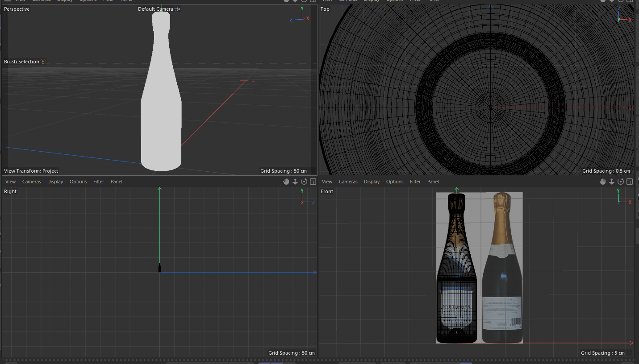
Task: Open Filter menu in Front viewport
Action: click(415, 182)
